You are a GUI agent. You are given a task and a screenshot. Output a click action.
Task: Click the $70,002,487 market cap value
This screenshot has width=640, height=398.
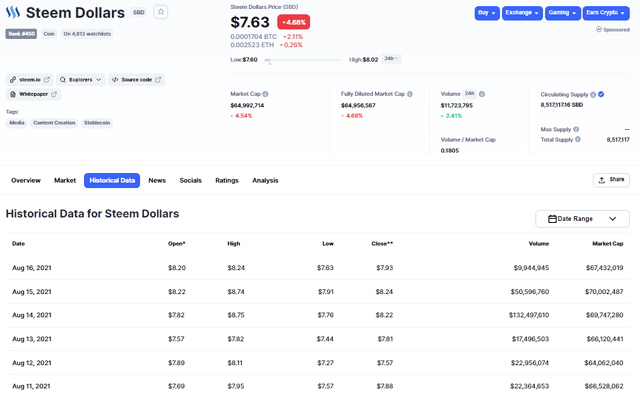coord(604,292)
